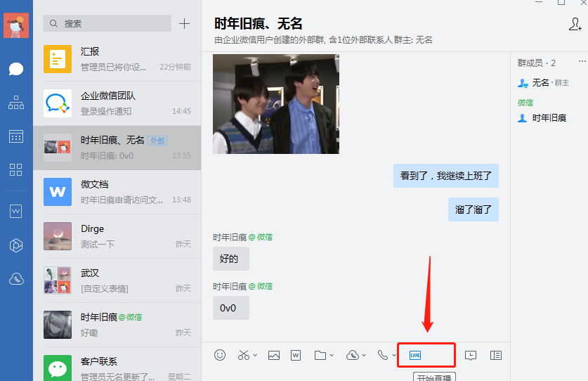
Task: Select the message 溜了溜了
Action: (473, 209)
